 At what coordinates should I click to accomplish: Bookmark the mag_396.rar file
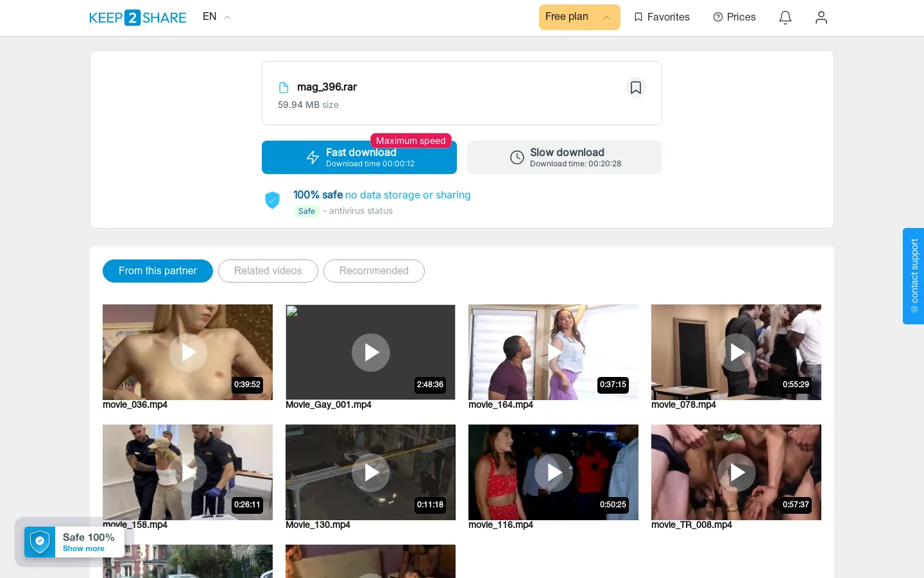click(x=636, y=87)
